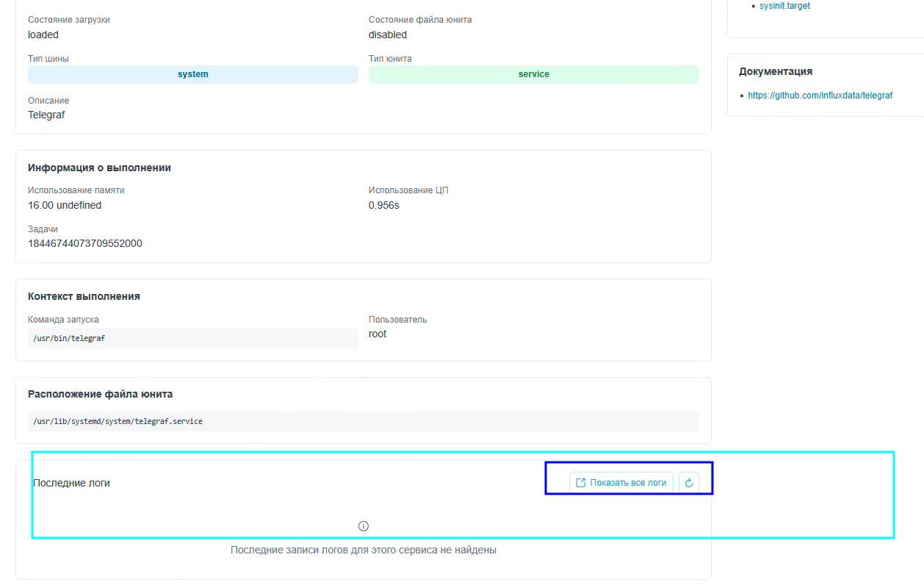Click the refresh logs icon button
Image resolution: width=924 pixels, height=585 pixels.
point(689,483)
